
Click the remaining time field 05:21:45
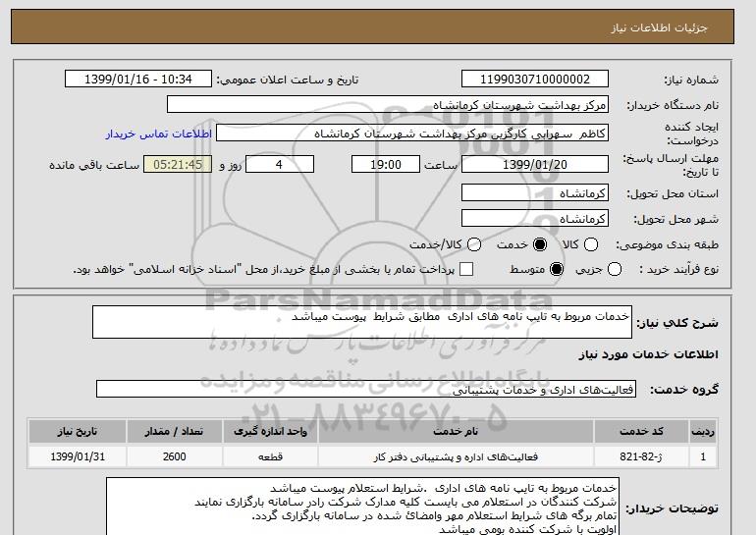(x=178, y=164)
